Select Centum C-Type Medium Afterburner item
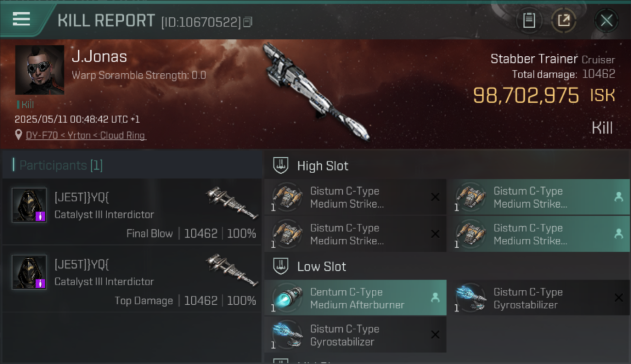631x364 pixels. [x=355, y=298]
